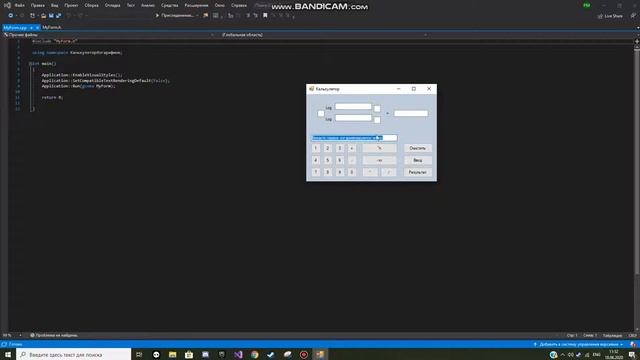Open File Explorer from the taskbar
This screenshot has height=360, width=640.
click(173, 354)
